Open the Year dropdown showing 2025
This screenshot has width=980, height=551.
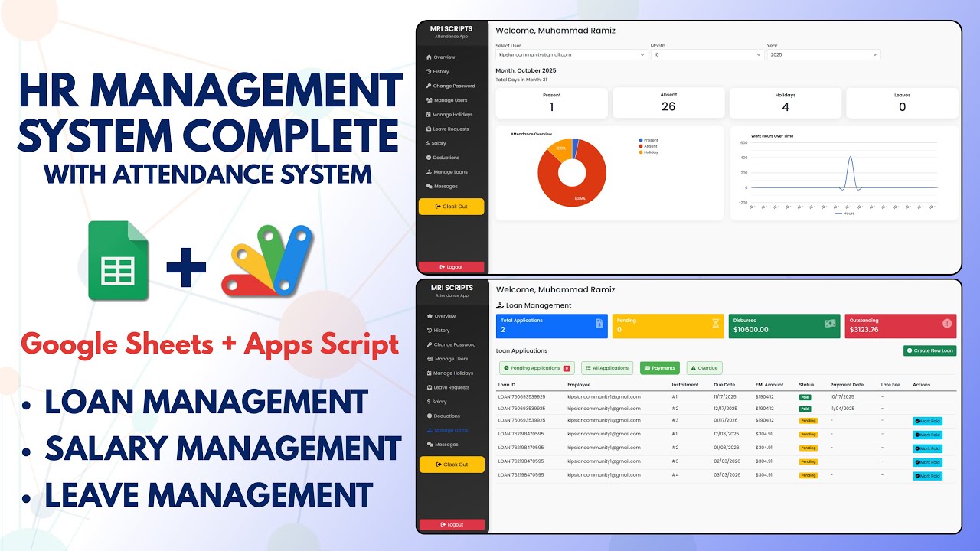coord(824,55)
